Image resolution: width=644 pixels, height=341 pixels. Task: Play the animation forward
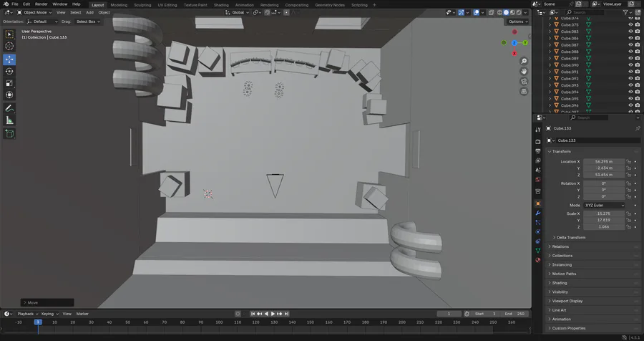pyautogui.click(x=273, y=314)
